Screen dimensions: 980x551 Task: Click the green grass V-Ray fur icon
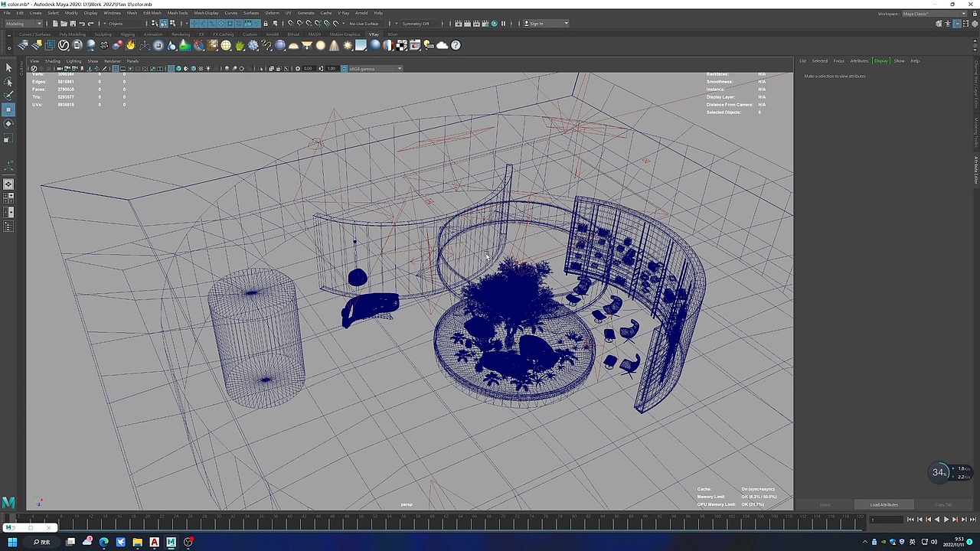240,45
